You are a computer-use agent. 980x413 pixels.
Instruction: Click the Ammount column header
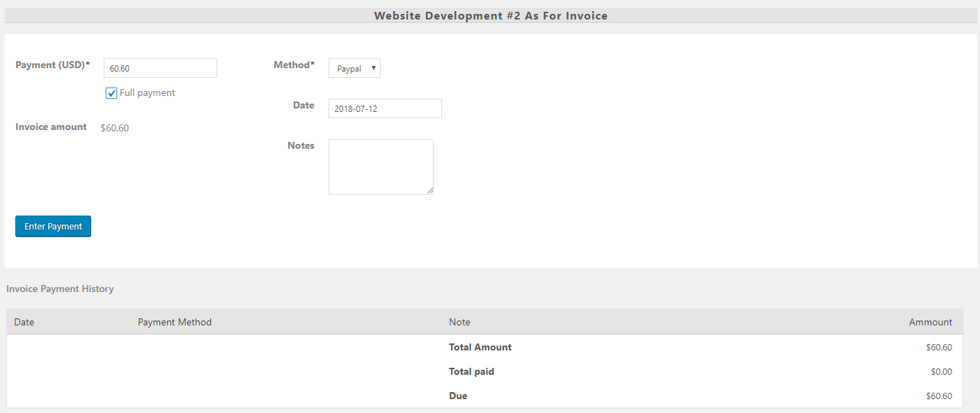point(931,322)
